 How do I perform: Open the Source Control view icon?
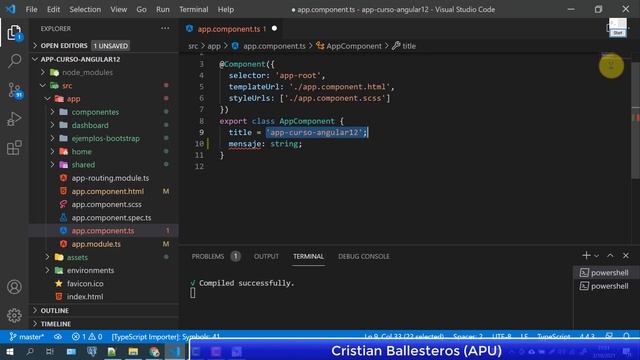pos(14,90)
